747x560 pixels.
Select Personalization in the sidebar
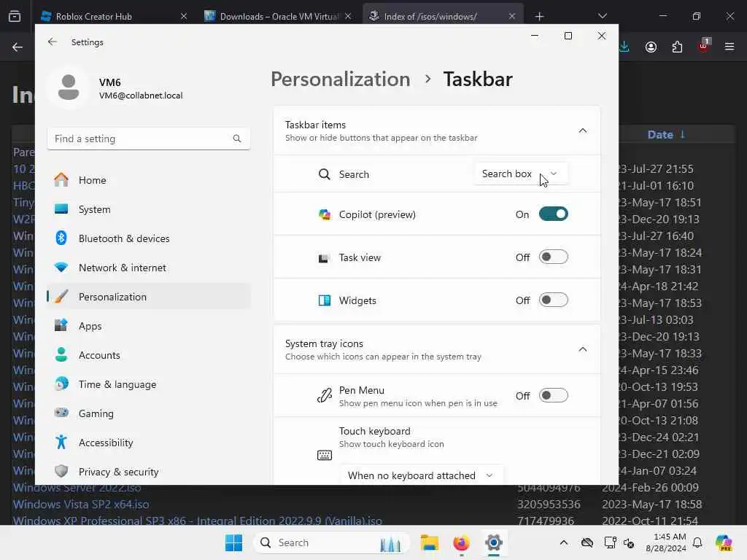pyautogui.click(x=149, y=297)
